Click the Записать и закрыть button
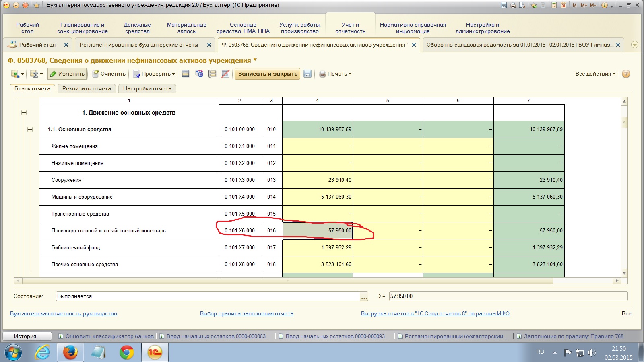This screenshot has width=644, height=362. 268,74
